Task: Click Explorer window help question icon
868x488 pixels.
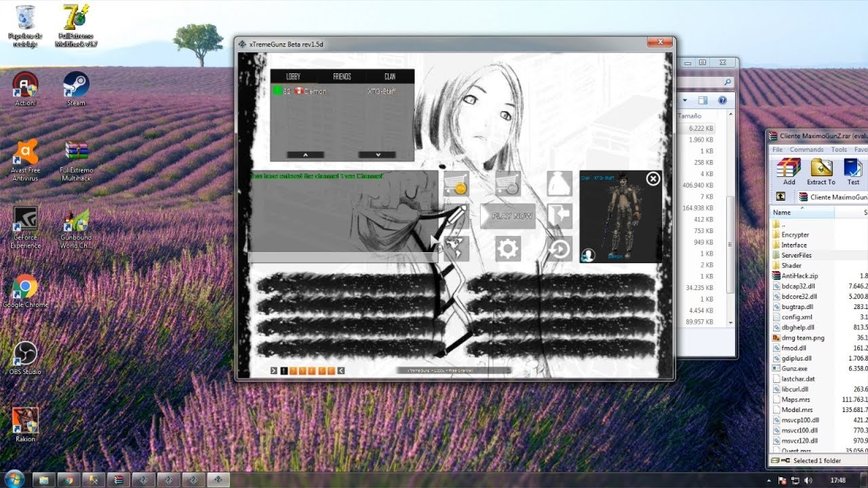Action: click(722, 100)
